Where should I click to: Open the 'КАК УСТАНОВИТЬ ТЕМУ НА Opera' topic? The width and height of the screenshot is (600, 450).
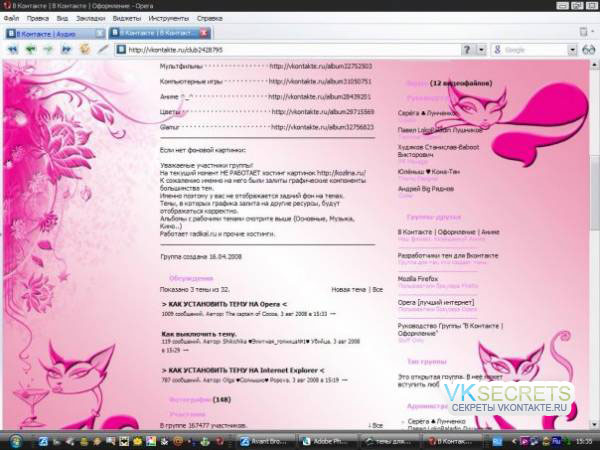click(x=224, y=304)
